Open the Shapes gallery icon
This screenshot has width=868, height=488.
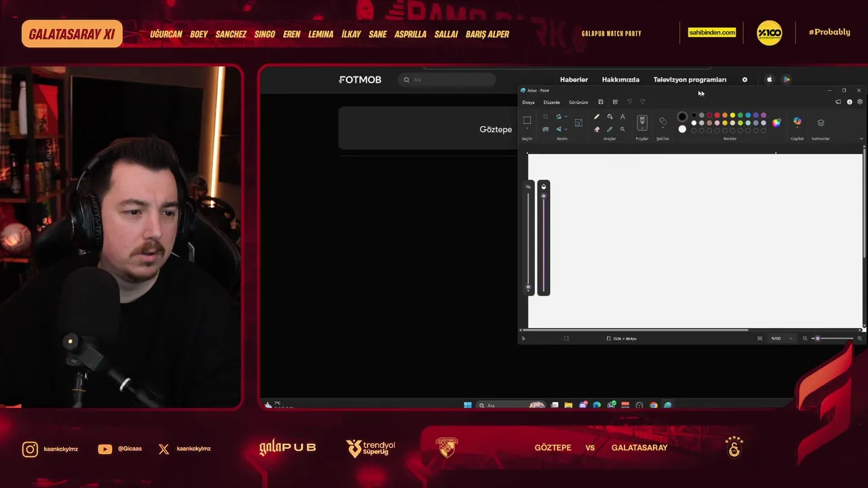663,121
